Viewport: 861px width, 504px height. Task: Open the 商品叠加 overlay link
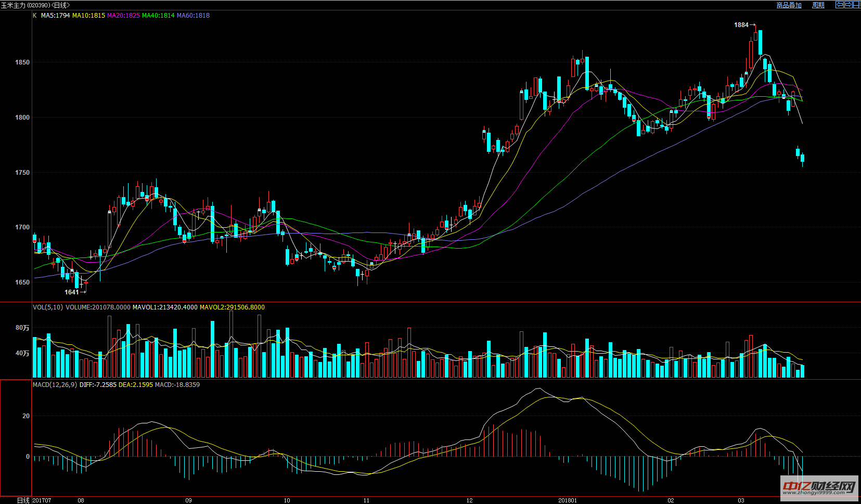click(789, 5)
